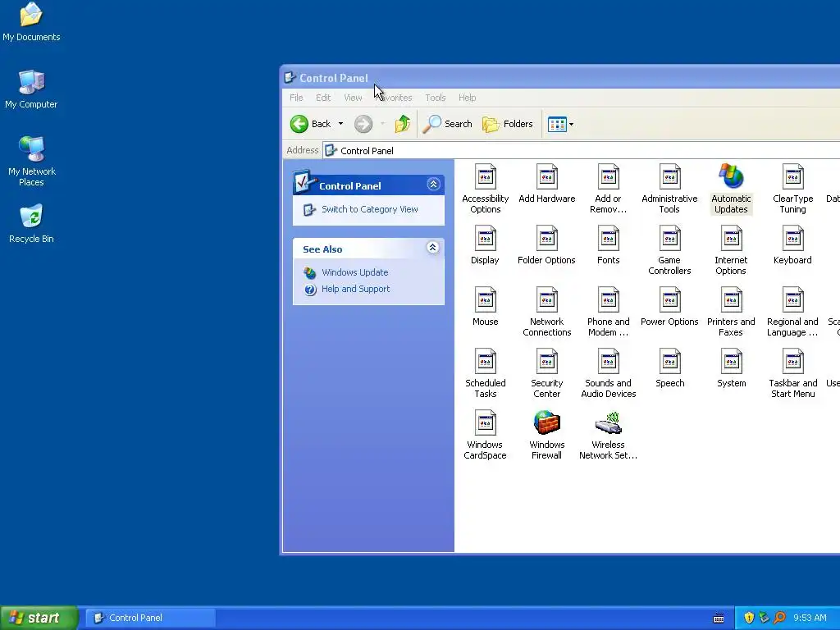This screenshot has height=630, width=840.
Task: Click the tray clock showing 9:53 AM
Action: tap(810, 618)
